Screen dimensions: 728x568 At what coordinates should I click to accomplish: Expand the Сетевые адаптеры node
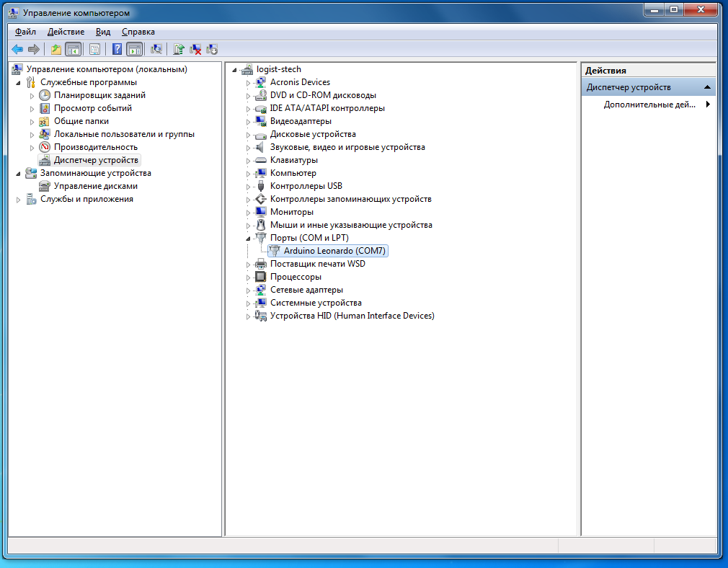point(249,290)
